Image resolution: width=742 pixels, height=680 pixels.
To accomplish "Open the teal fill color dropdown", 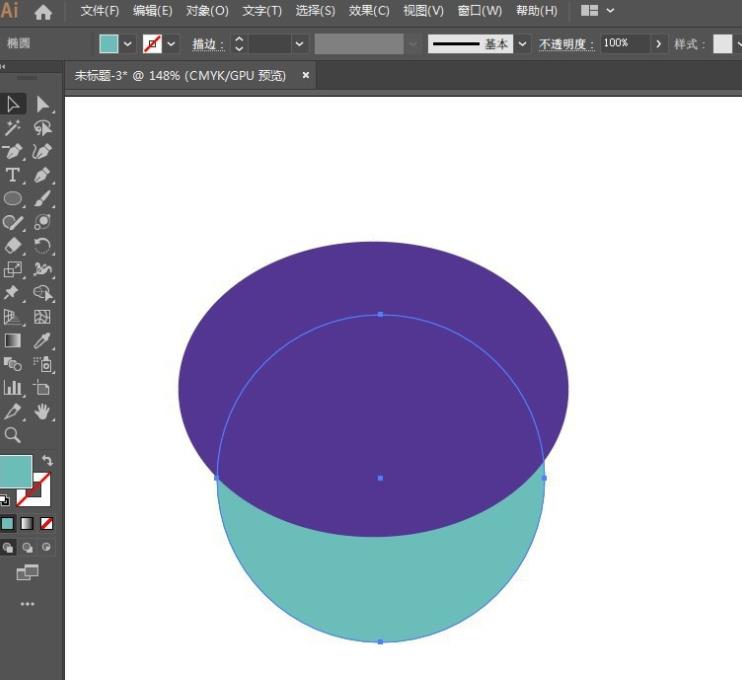I will click(127, 44).
